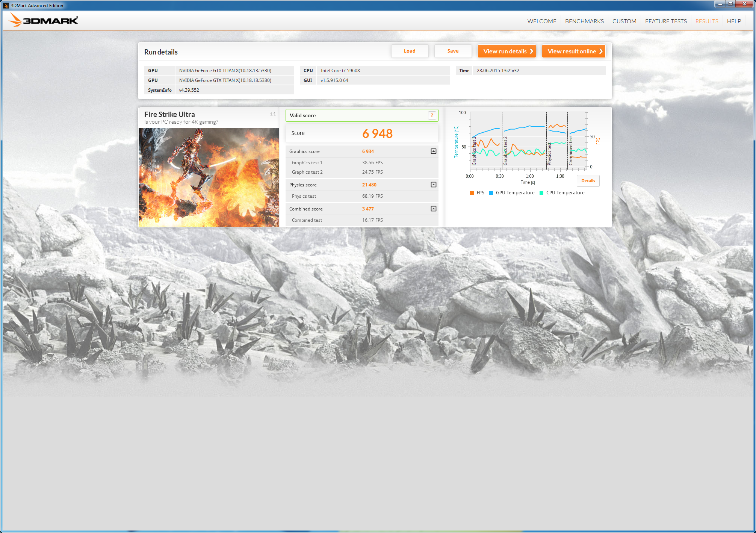
Task: Open the Help tab
Action: (733, 21)
